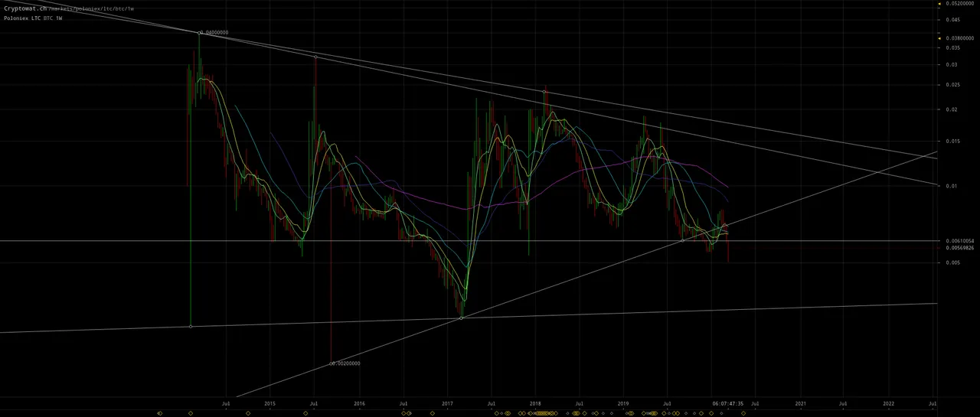Select the anchor on the 0.00610054 horizontal line
This screenshot has height=417, width=980.
pos(683,241)
